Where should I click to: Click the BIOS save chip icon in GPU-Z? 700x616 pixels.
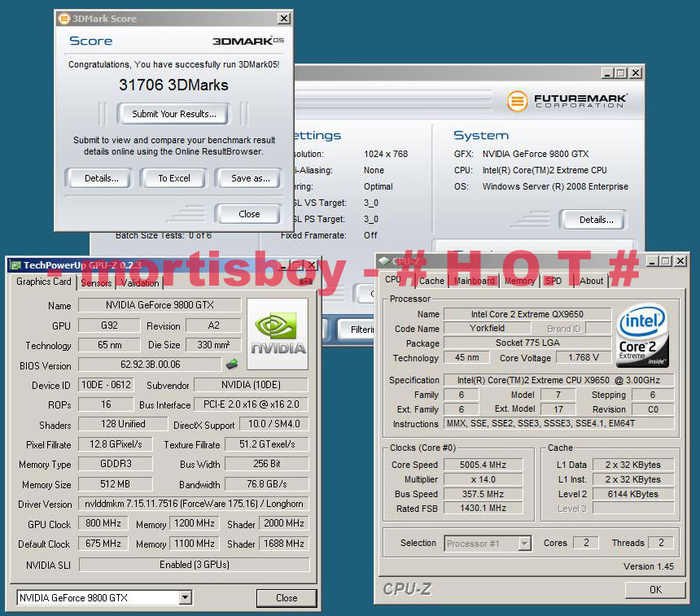pyautogui.click(x=232, y=365)
